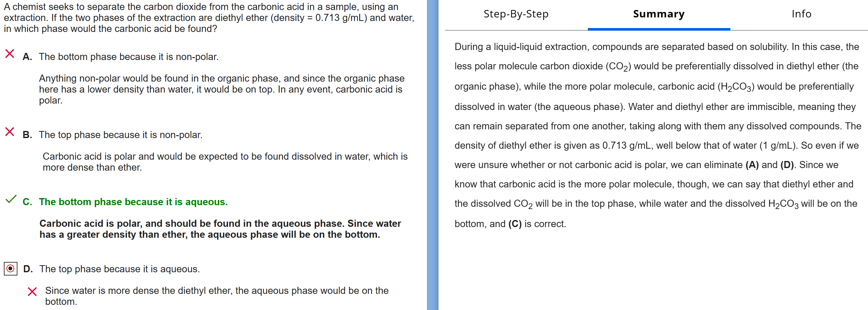Choose answer 'The bottom phase because it is non-polar'
Viewport: 868px width, 310px height.
(x=128, y=57)
